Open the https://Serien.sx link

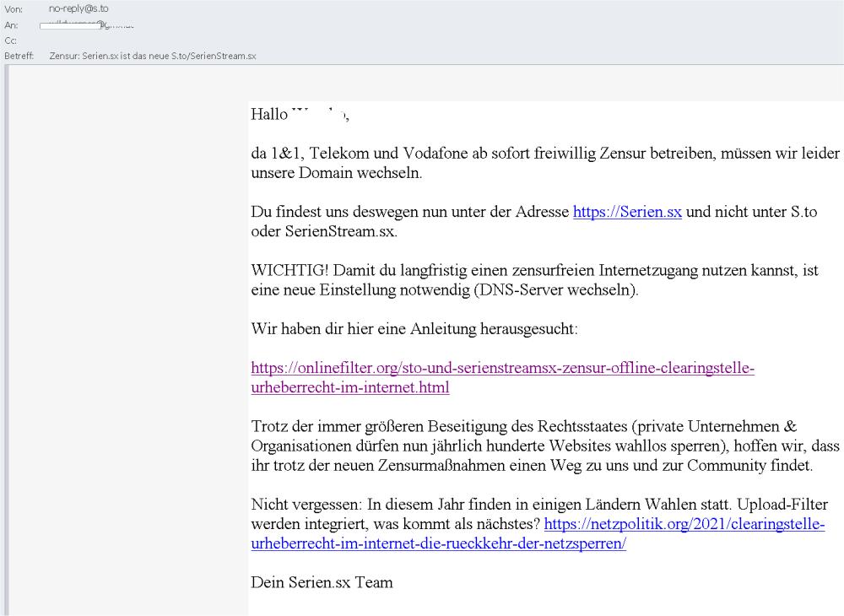[x=627, y=213]
